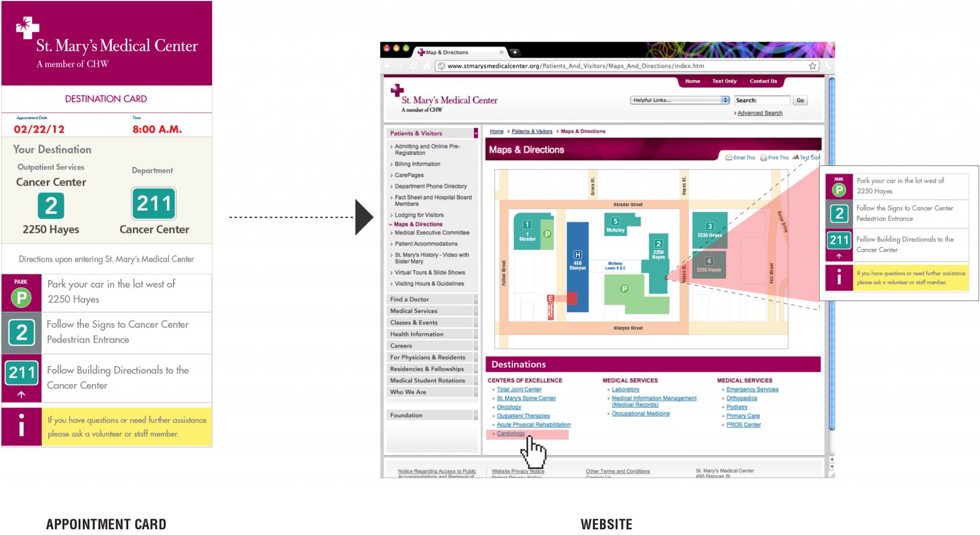This screenshot has height=535, width=980.
Task: Open the Laboratory link
Action: coord(625,390)
